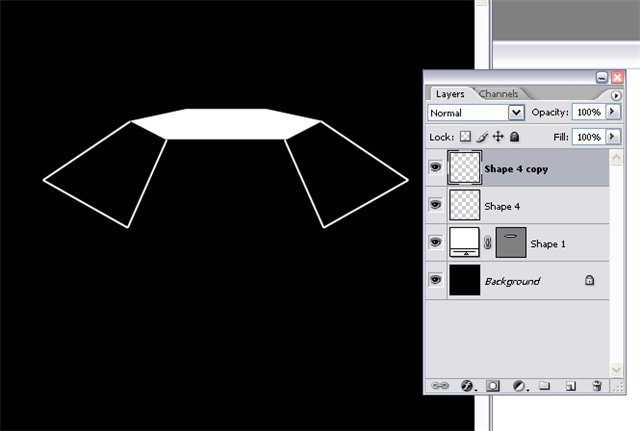
Task: Click the white hexagon shape on canvas
Action: (x=226, y=124)
